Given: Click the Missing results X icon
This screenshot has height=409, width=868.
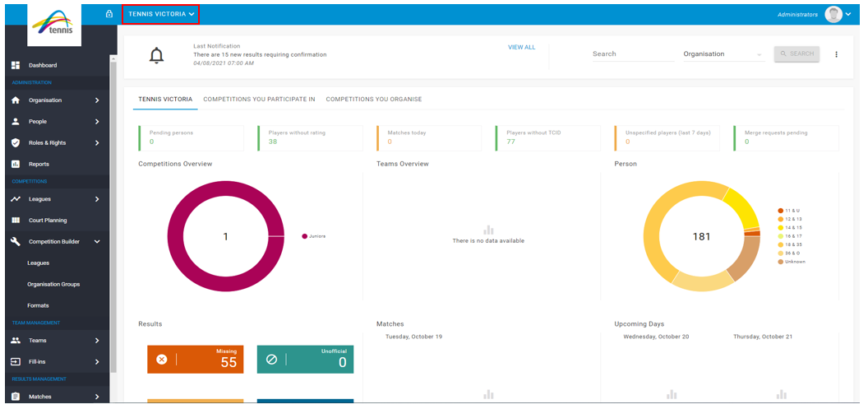Looking at the screenshot, I should tap(162, 360).
